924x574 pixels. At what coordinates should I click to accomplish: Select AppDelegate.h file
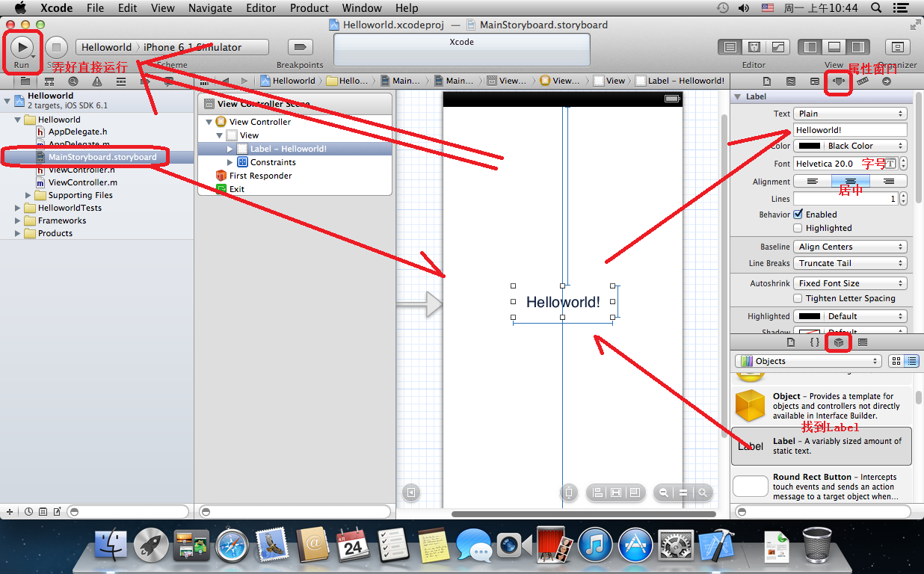(x=78, y=132)
